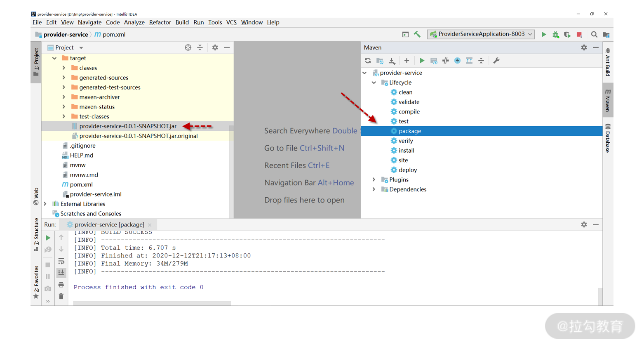Open the Build menu
Viewport: 644px width, 347px height.
tap(182, 23)
